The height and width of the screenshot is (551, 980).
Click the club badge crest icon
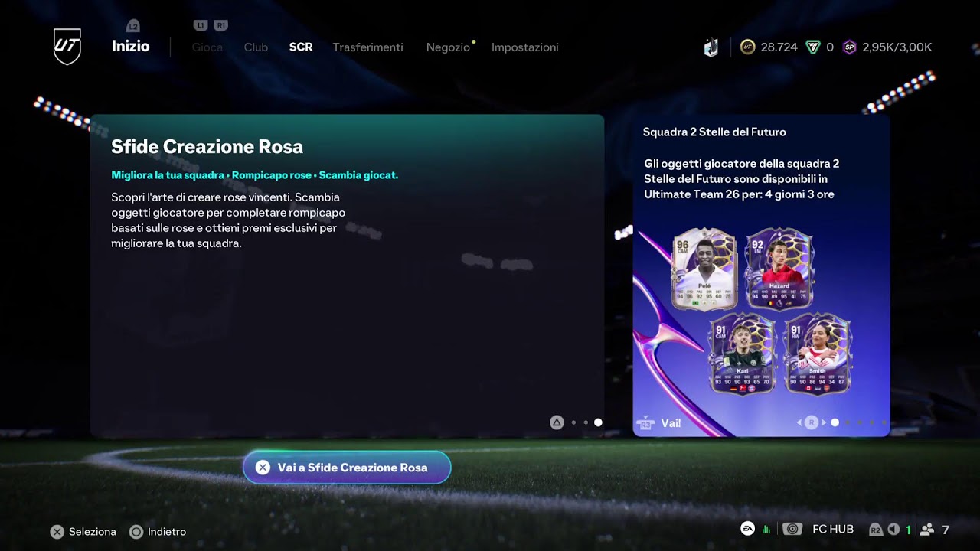[711, 47]
